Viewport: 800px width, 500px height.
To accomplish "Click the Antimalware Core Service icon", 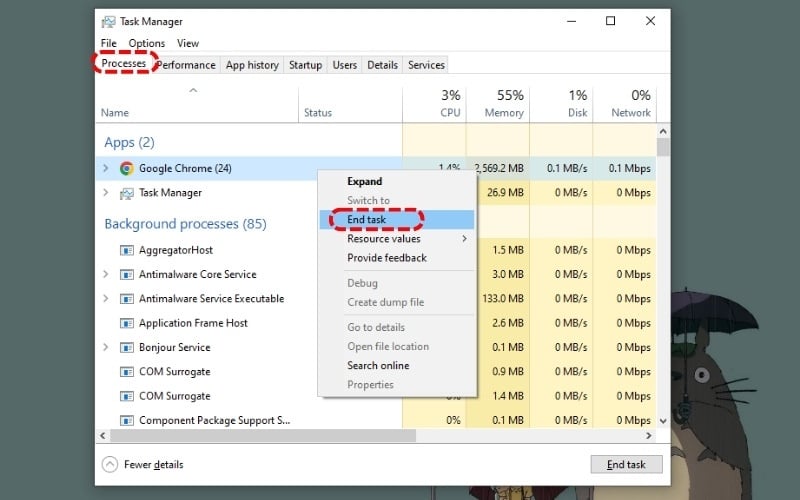I will pyautogui.click(x=127, y=274).
